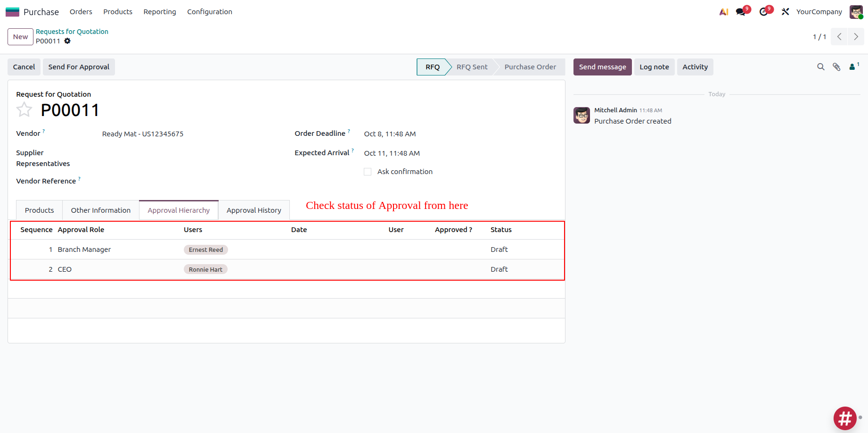Attach a file using the paperclip icon
868x433 pixels.
[837, 67]
